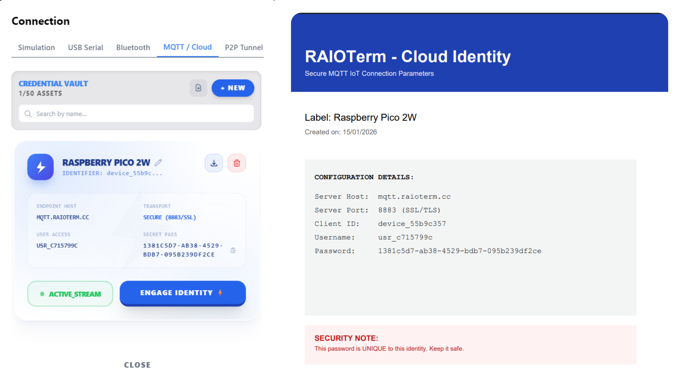Click the MQTT.RAIOTERM.CC endpoint host value
This screenshot has width=680, height=382.
[62, 217]
